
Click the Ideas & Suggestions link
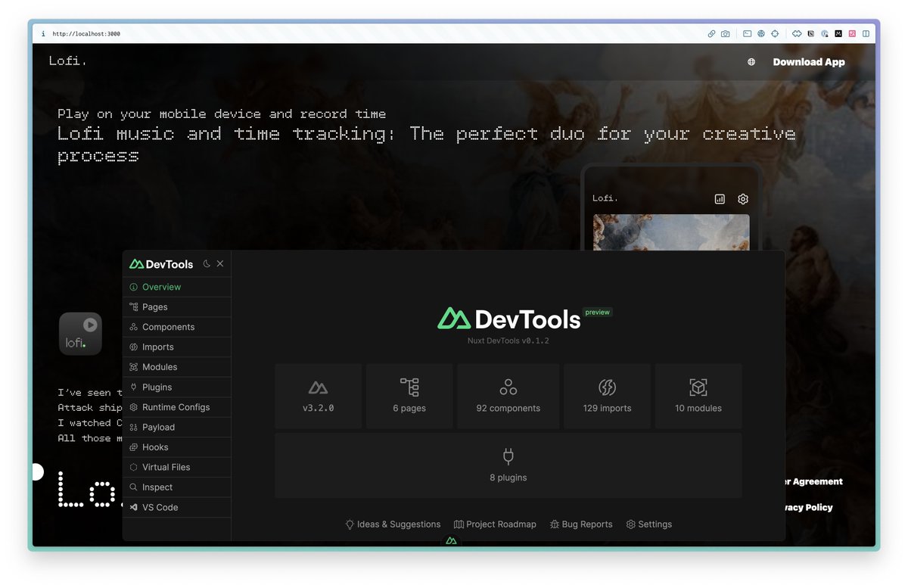coord(393,524)
